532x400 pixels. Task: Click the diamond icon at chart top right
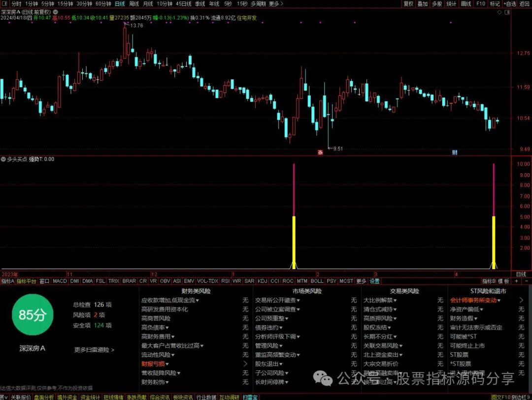tap(499, 12)
